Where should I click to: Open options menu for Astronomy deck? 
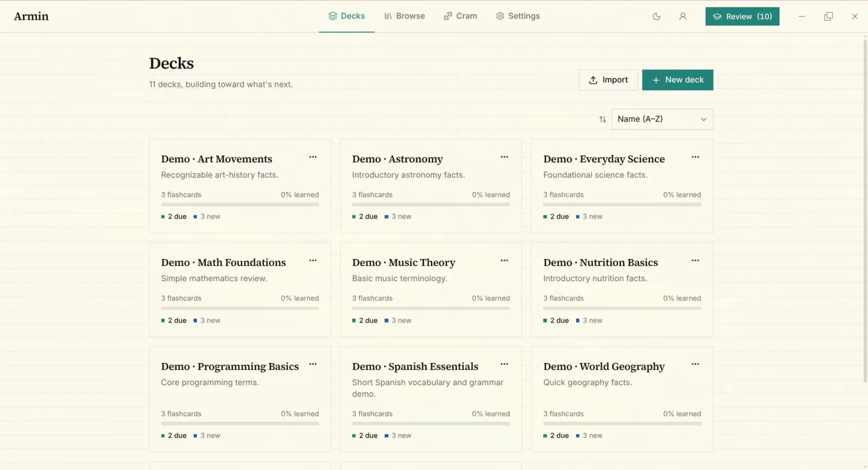coord(504,157)
